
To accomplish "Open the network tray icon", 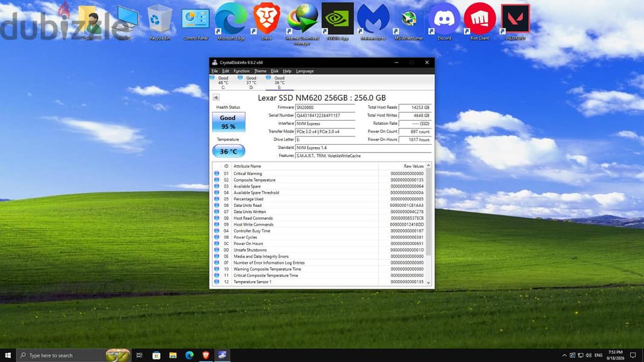I will [x=581, y=355].
